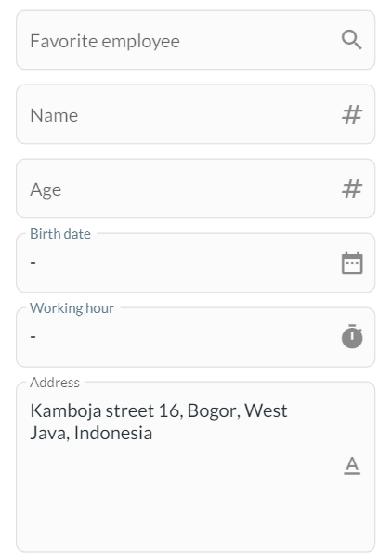Click the 'Java, Indonesia' address line
The image size is (392, 560).
(91, 433)
